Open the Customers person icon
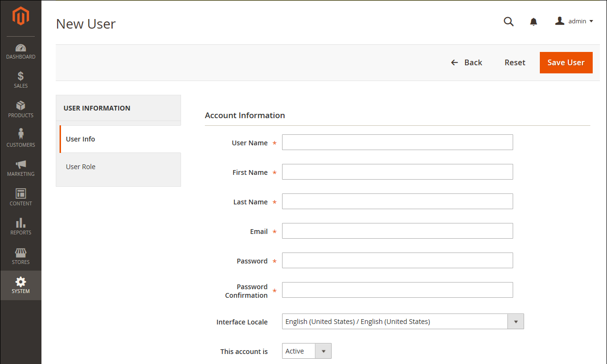 coord(20,134)
